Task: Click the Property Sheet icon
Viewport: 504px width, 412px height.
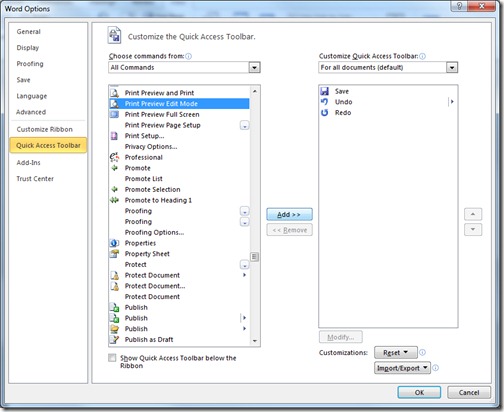Action: coord(114,254)
